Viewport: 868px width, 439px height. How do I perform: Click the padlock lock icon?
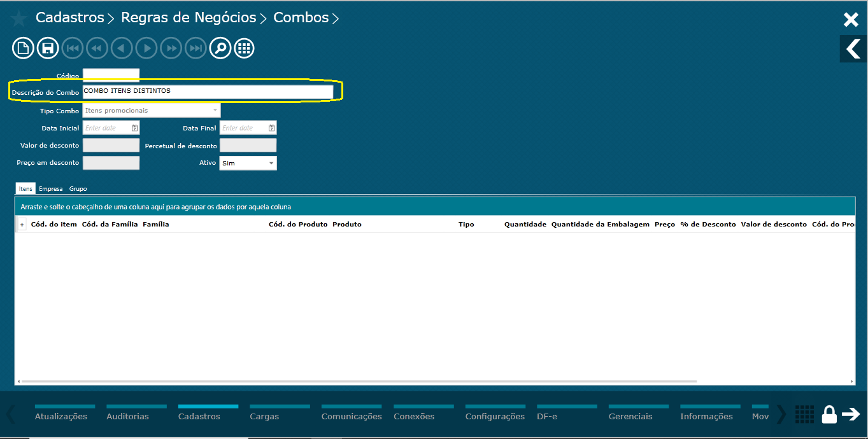point(829,414)
